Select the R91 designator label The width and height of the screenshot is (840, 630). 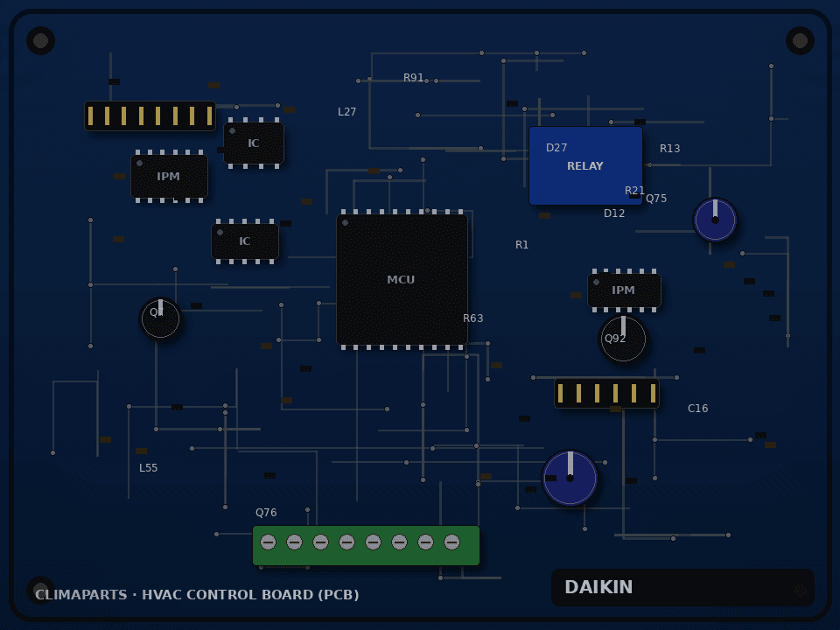414,78
